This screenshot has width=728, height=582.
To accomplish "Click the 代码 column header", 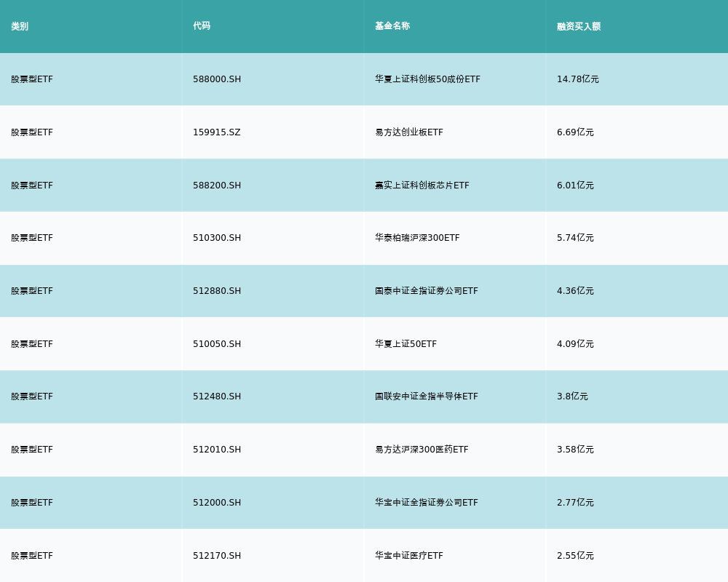I will pos(202,26).
